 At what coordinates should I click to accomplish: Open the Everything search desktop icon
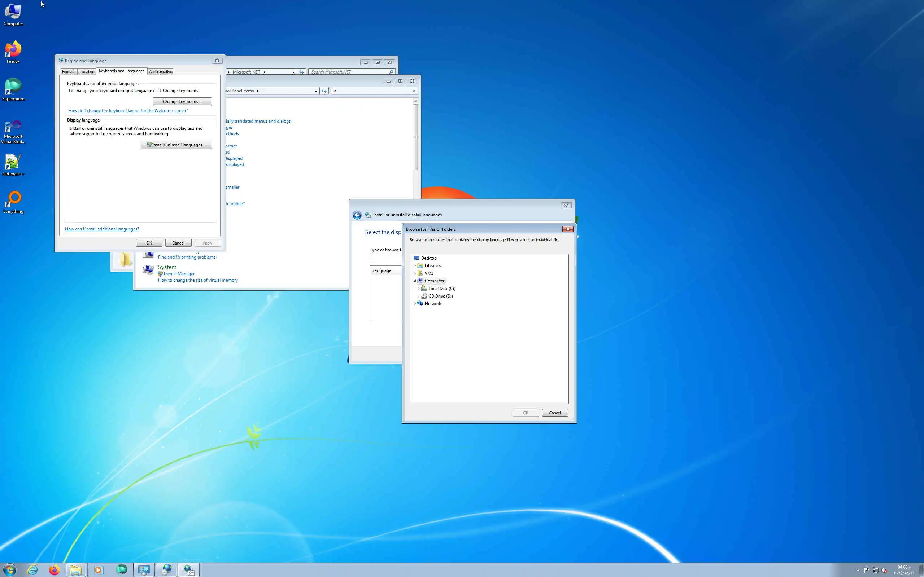[13, 202]
